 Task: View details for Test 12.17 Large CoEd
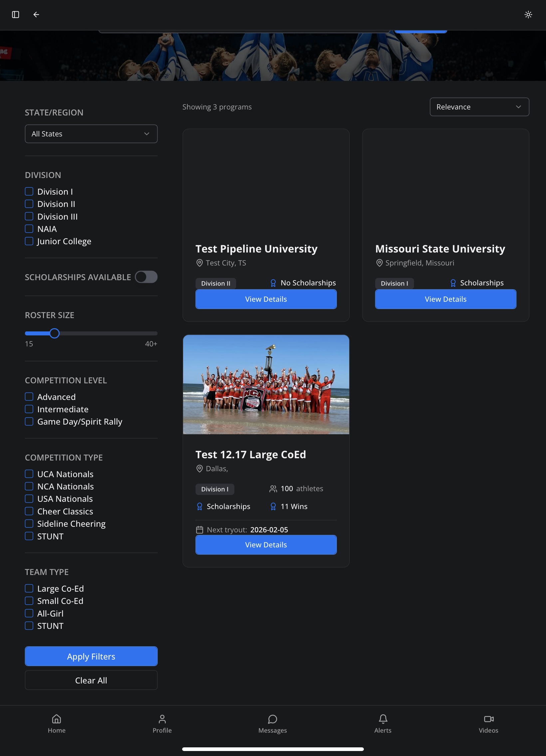click(266, 545)
